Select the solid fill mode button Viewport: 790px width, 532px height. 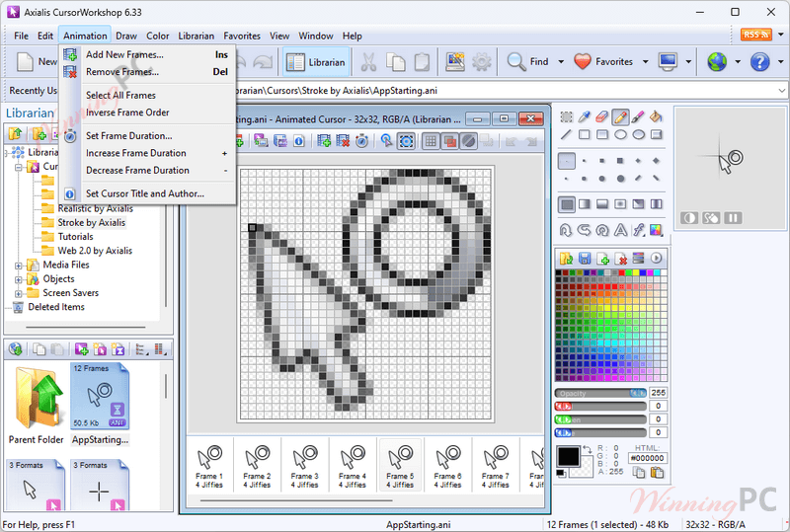[x=567, y=204]
